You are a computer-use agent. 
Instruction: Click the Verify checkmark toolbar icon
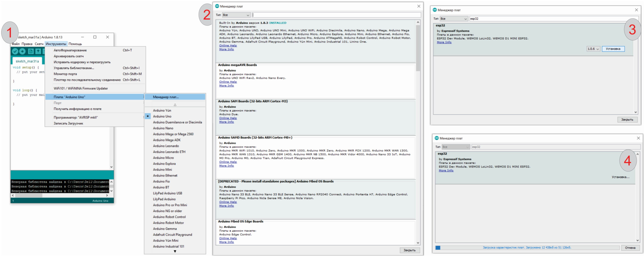(15, 51)
